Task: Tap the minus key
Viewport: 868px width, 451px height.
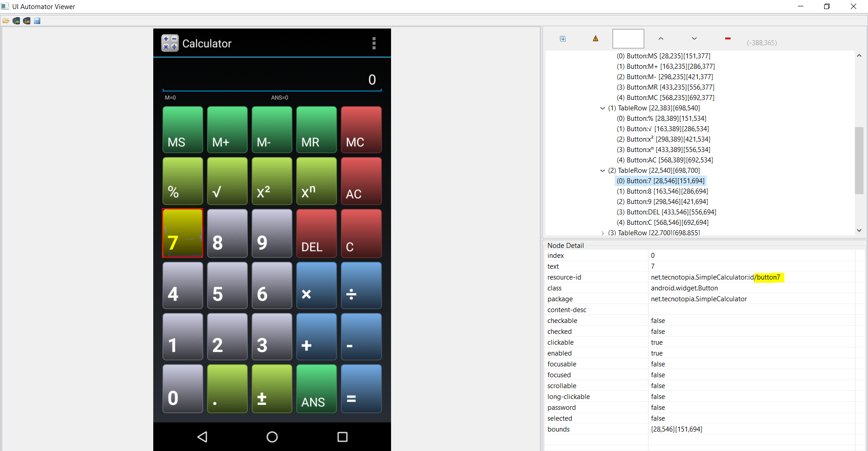Action: click(361, 337)
